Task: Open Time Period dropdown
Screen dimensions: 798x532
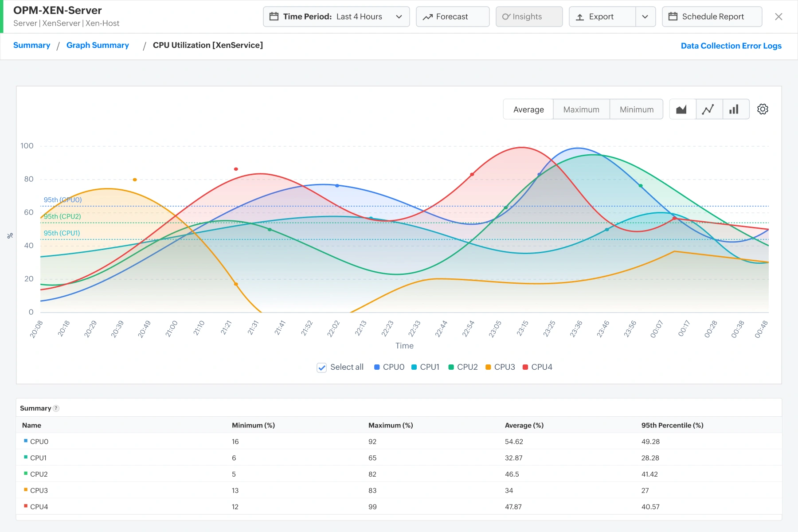Action: tap(336, 17)
